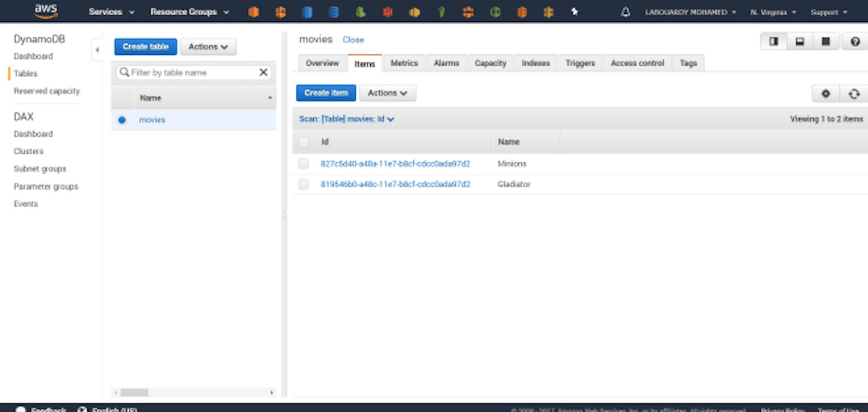Switch to the Capacity tab

click(490, 63)
